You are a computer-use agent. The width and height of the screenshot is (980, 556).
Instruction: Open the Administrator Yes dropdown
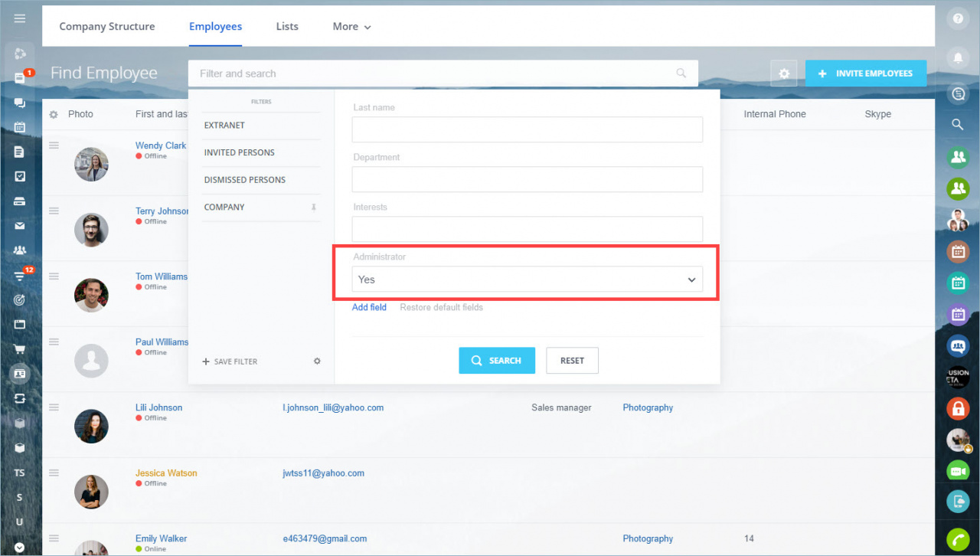(527, 280)
